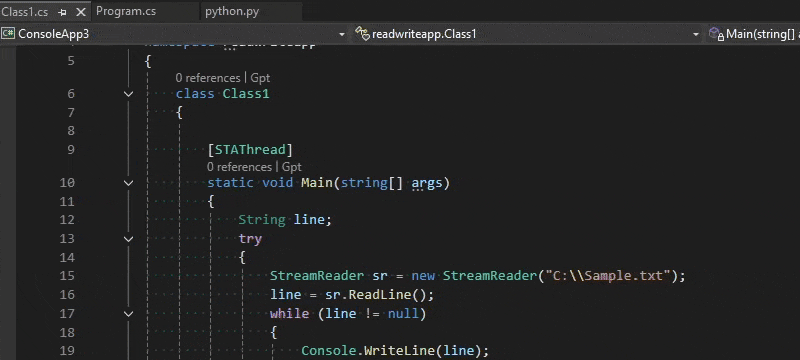The width and height of the screenshot is (800, 360).
Task: Click line number 15 in the margin
Action: pos(67,276)
